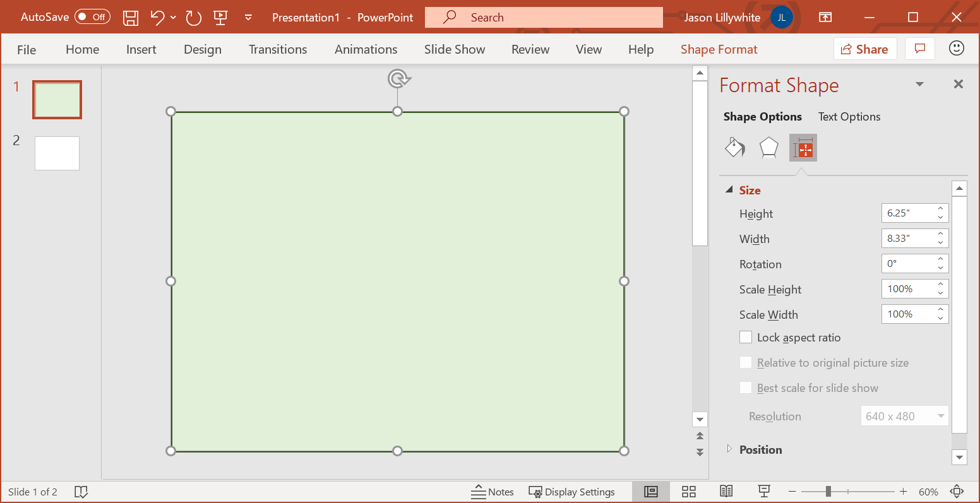The width and height of the screenshot is (980, 503).
Task: Open the Undo history dropdown arrow
Action: (x=173, y=18)
